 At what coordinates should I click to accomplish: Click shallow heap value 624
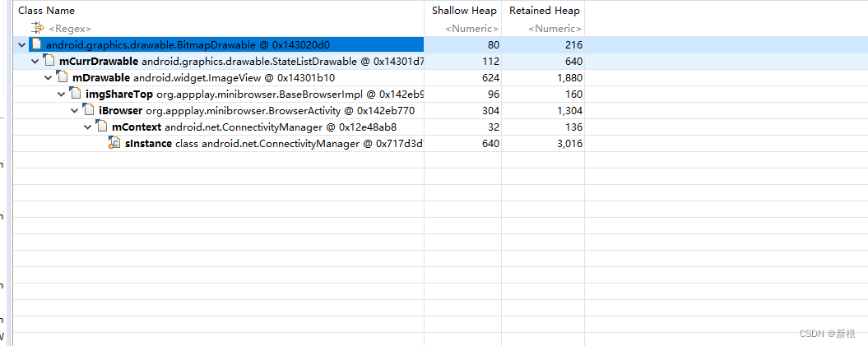coord(491,78)
